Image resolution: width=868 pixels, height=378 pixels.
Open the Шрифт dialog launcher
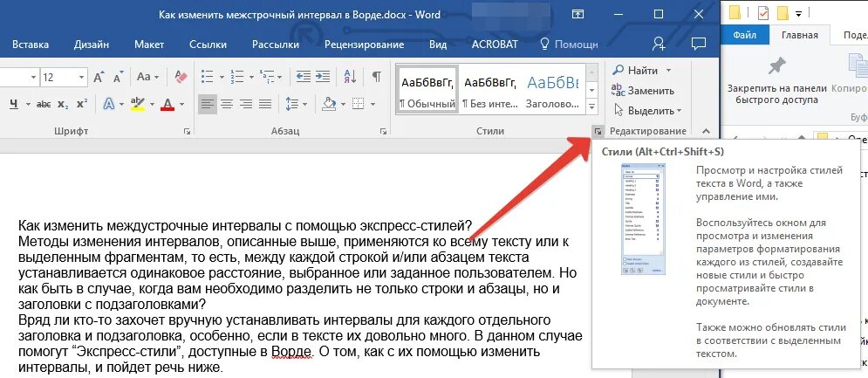(x=187, y=131)
